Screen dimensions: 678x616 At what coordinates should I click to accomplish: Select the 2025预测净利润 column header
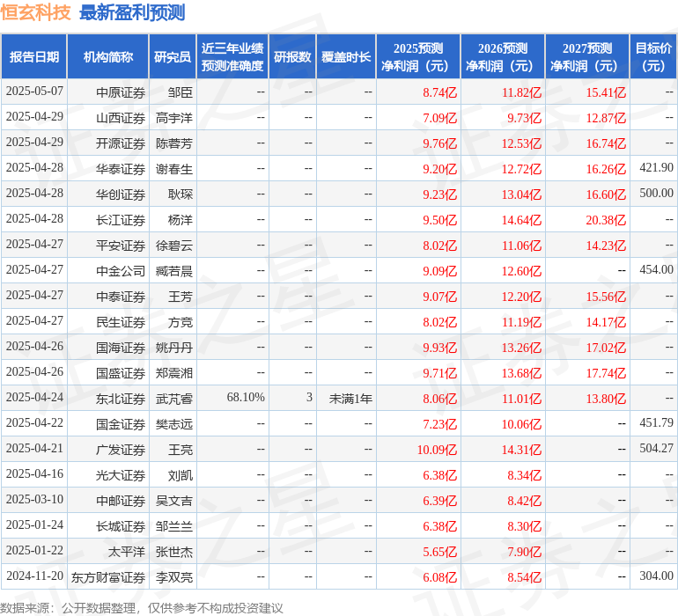click(418, 56)
